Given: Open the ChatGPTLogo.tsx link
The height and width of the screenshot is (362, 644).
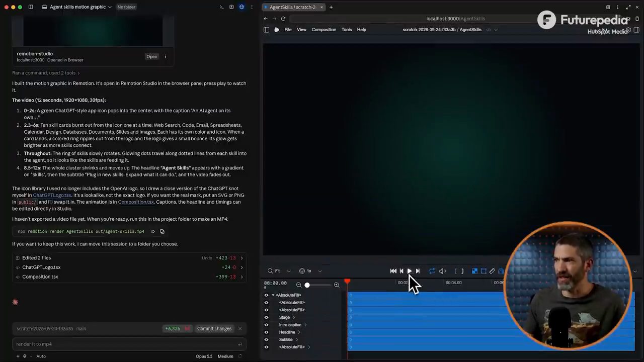Looking at the screenshot, I should point(52,195).
